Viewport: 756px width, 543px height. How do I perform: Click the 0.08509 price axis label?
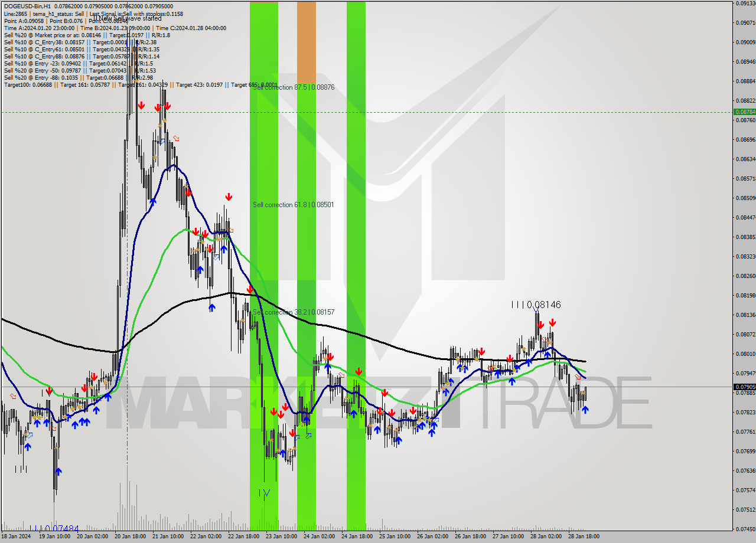(x=745, y=198)
